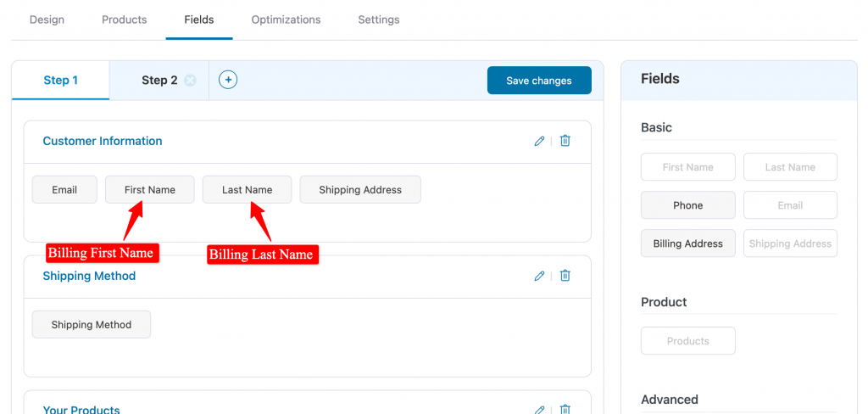Edit the Customer Information section with pencil icon
Screen dimensions: 868x414
(x=539, y=141)
